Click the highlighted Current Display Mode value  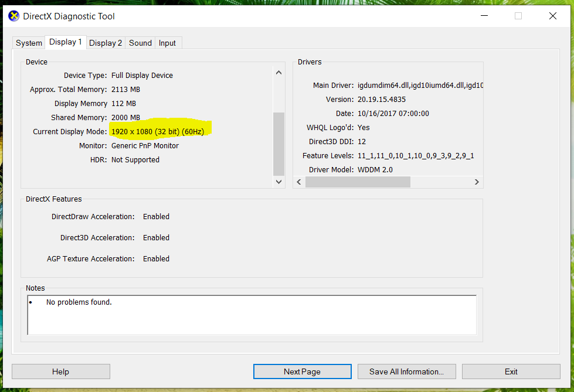click(x=158, y=132)
